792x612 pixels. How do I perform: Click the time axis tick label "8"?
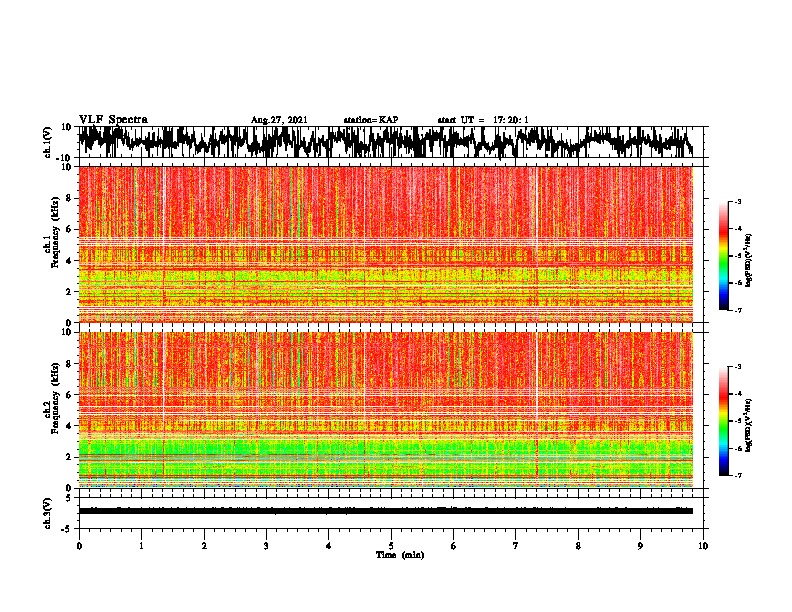click(x=578, y=546)
